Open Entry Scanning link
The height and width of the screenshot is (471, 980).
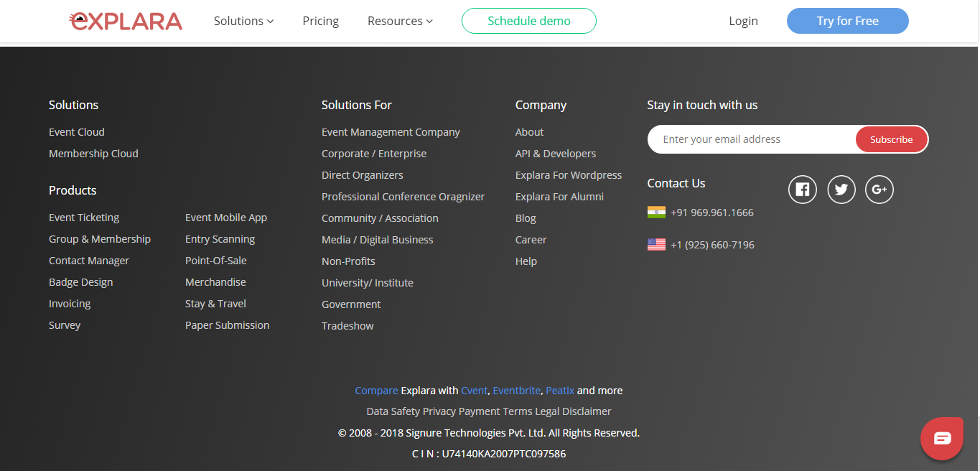tap(220, 239)
